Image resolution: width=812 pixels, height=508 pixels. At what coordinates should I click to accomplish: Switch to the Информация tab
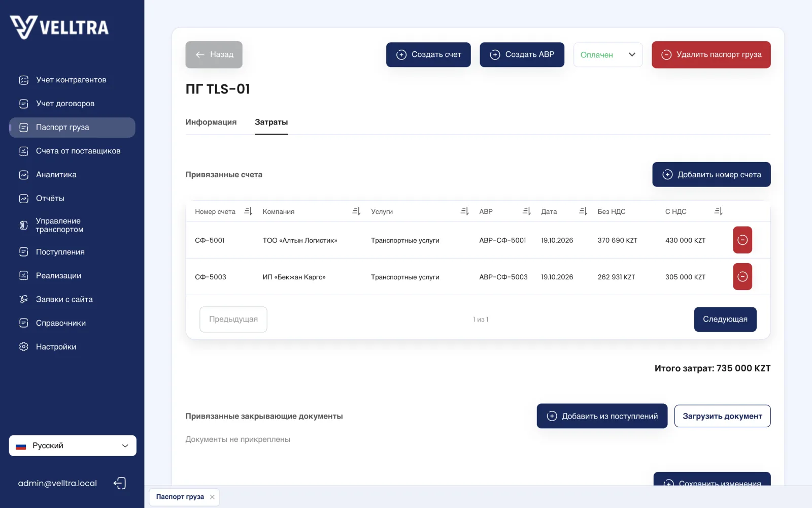(211, 122)
